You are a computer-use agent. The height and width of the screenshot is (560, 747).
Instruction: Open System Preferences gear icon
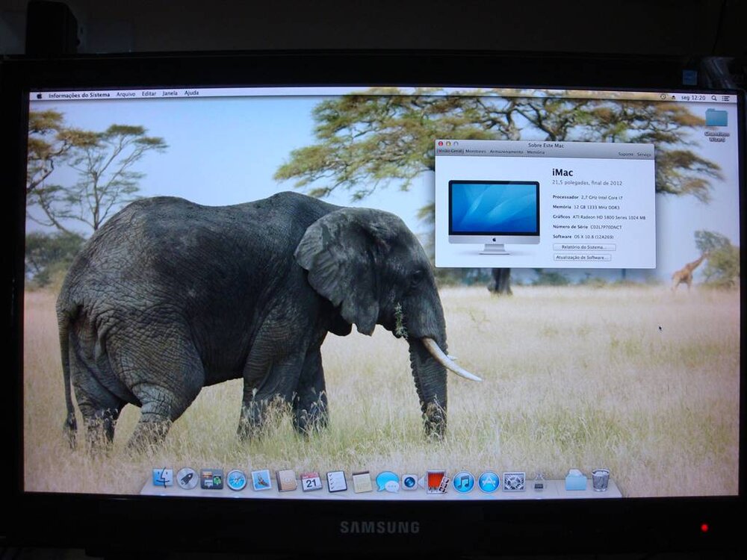tap(514, 482)
